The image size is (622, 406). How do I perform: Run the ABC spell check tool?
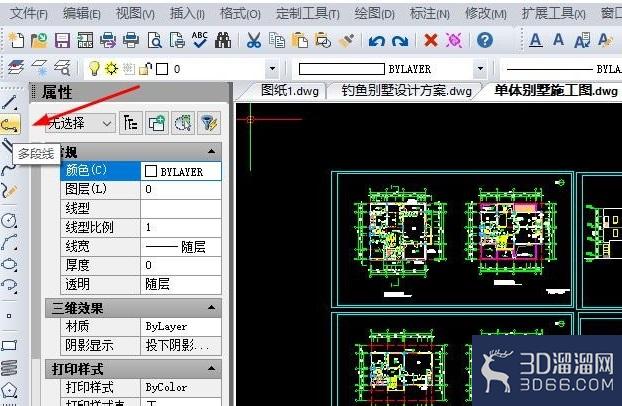[200, 40]
